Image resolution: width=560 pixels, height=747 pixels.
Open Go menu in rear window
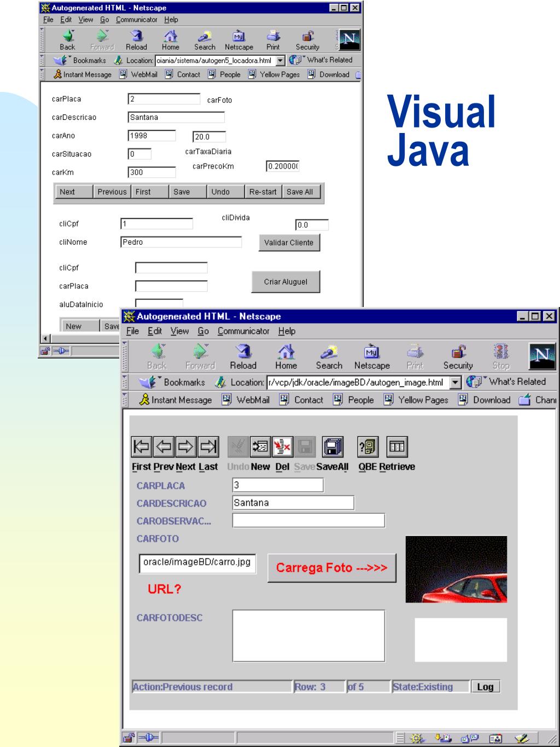tap(104, 20)
